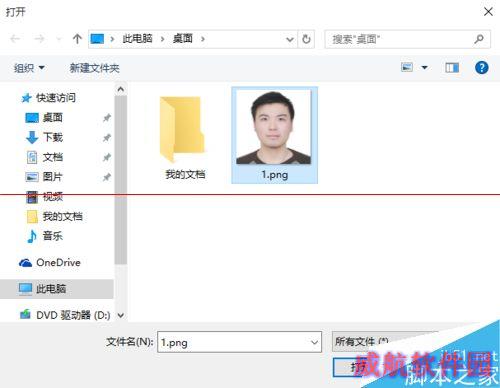Toggle the preview pane icon
Image resolution: width=500 pixels, height=388 pixels.
click(x=452, y=68)
